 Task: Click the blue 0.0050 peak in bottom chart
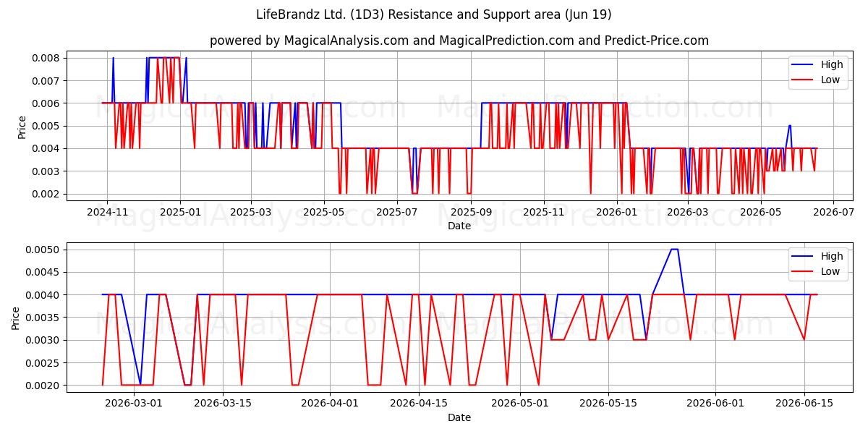click(674, 250)
